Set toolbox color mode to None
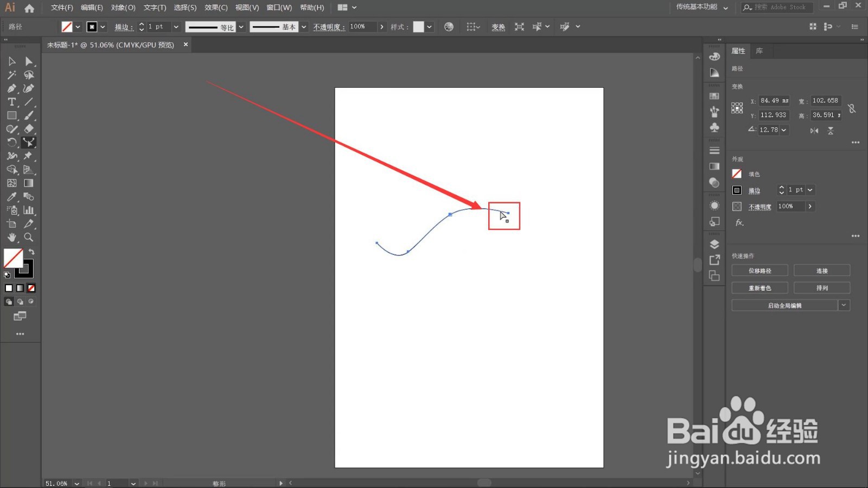Viewport: 868px width, 488px height. tap(31, 288)
